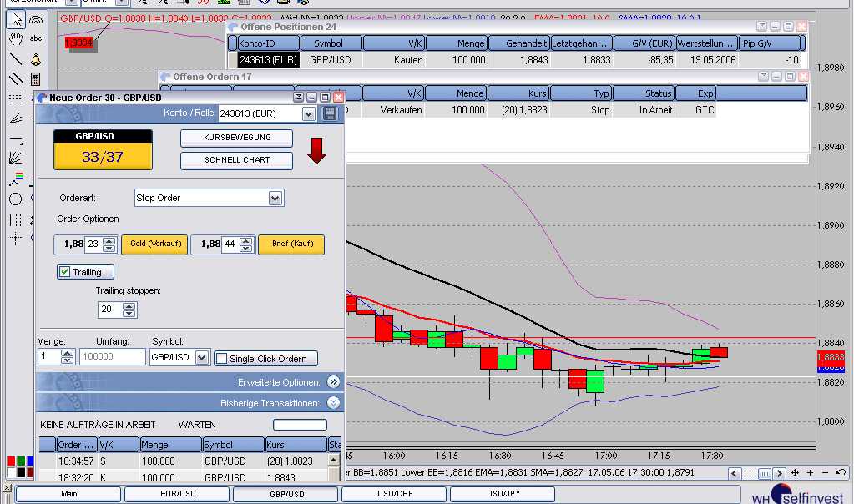Image resolution: width=854 pixels, height=504 pixels.
Task: Click the Brief (Kauf) button
Action: click(291, 244)
